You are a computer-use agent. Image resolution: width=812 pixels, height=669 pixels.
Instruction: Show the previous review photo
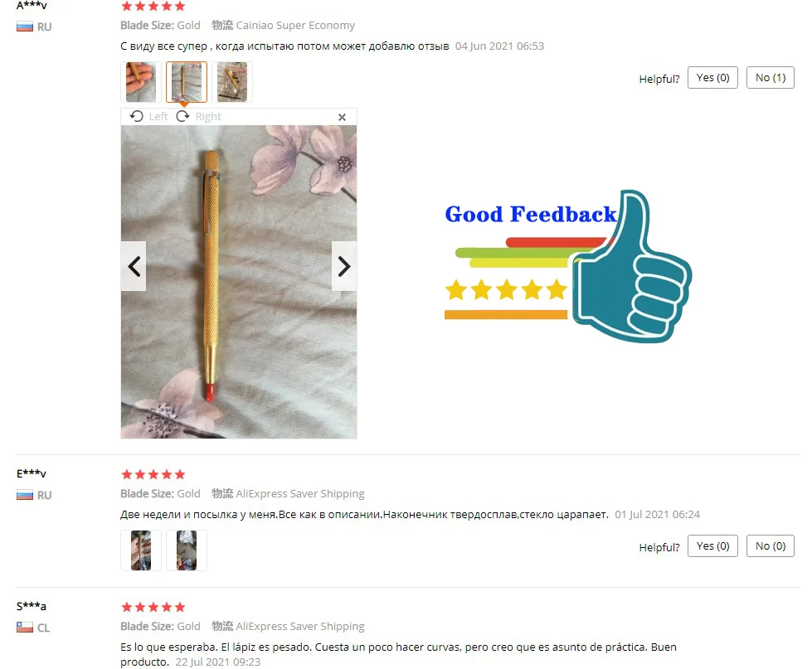(x=134, y=266)
